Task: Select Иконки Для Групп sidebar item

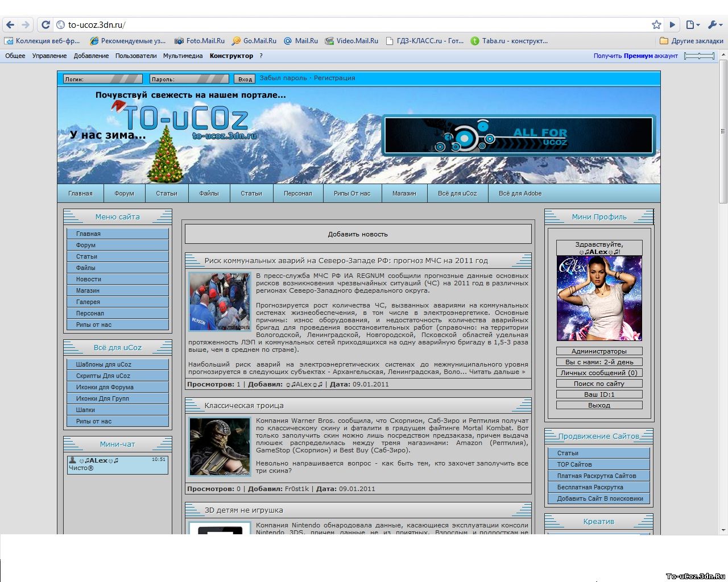Action: 118,398
